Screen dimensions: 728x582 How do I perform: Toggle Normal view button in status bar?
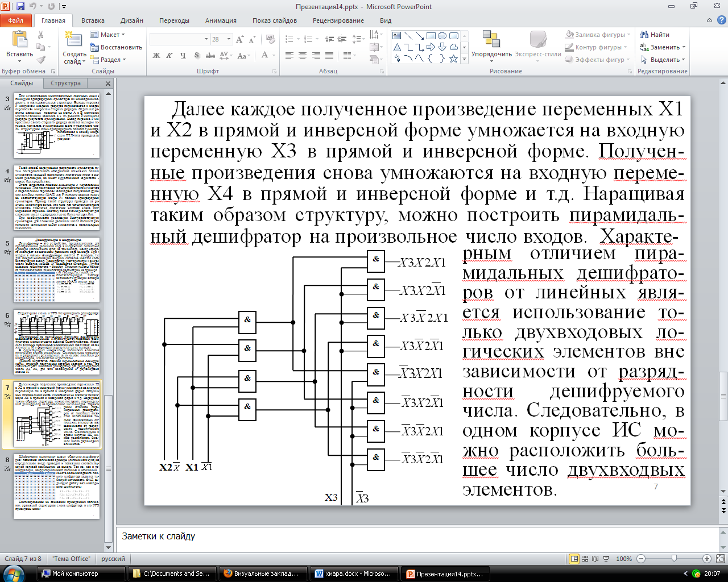(x=574, y=559)
